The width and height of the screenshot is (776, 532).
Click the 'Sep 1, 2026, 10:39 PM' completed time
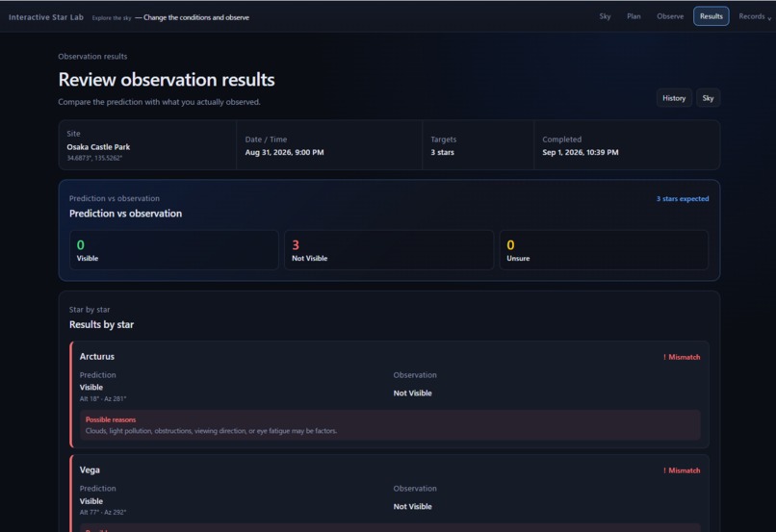pos(581,152)
